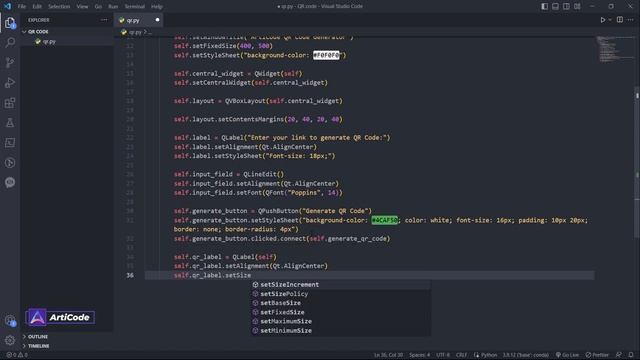
Task: Open the Explorer view in activity bar
Action: (10, 23)
